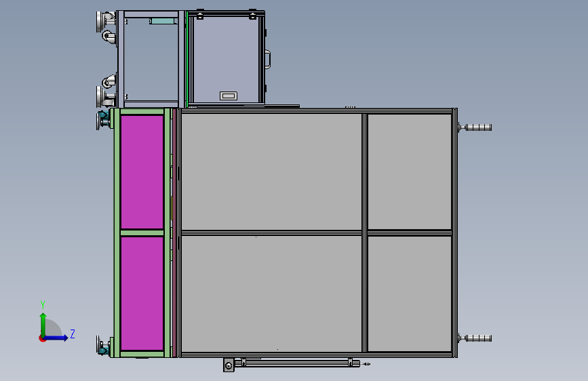Select the horizontal rail bar beneath the enclosure
Viewport: 588px width, 381px height.
click(x=296, y=363)
